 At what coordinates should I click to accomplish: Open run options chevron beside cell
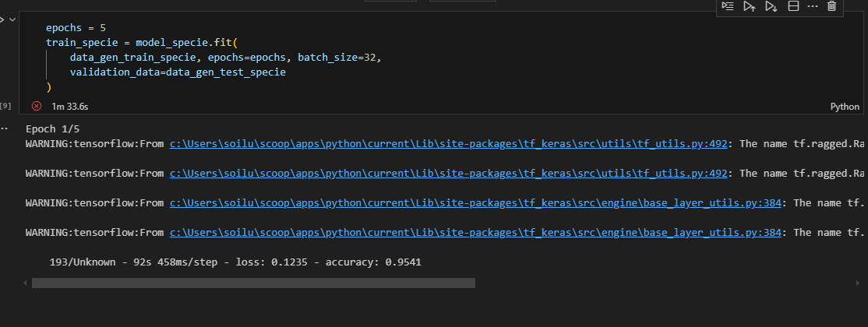tap(11, 18)
